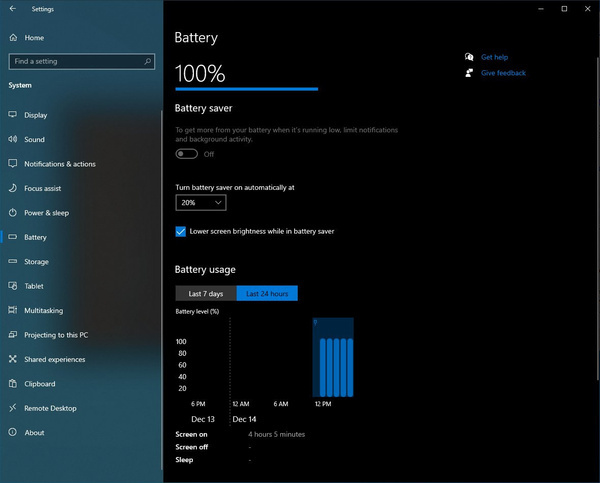Click the Display monitor icon in sidebar

[x=13, y=115]
